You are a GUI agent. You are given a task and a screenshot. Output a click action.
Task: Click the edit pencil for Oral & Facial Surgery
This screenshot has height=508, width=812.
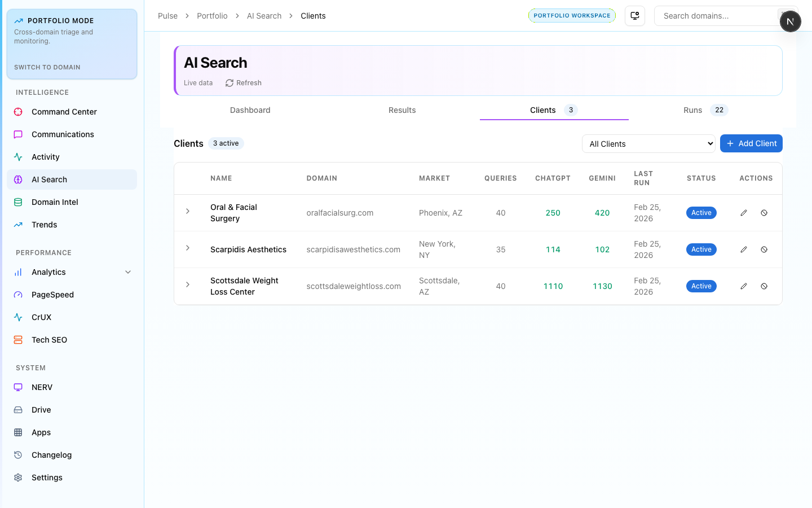pyautogui.click(x=744, y=213)
